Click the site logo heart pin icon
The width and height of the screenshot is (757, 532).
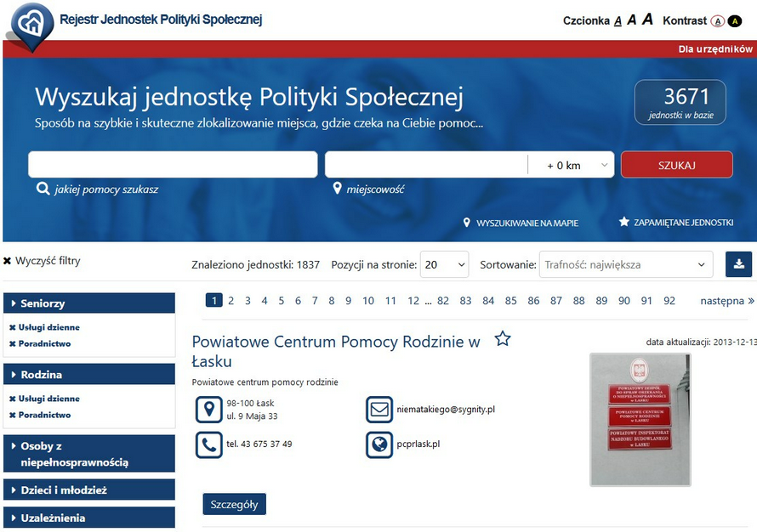(x=31, y=26)
